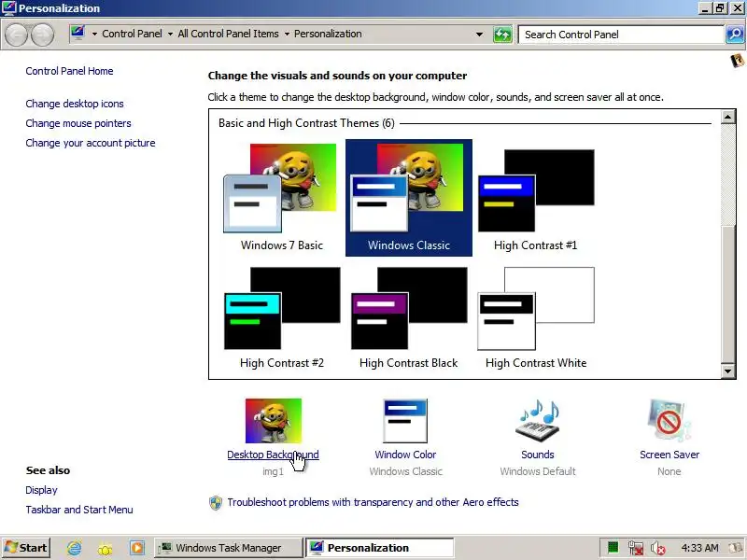Choose the High Contrast White theme
The height and width of the screenshot is (560, 747).
coord(535,317)
